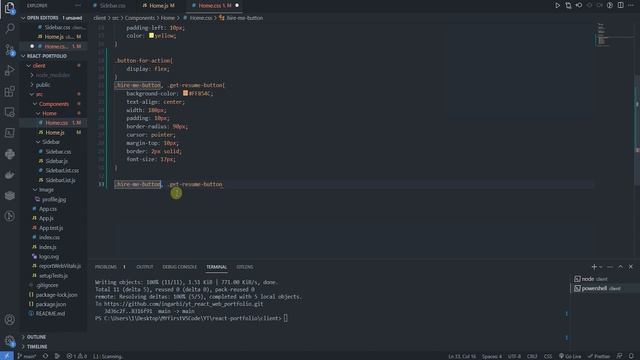Open profile.jpg in the explorer tree
This screenshot has width=640, height=360.
coord(54,199)
